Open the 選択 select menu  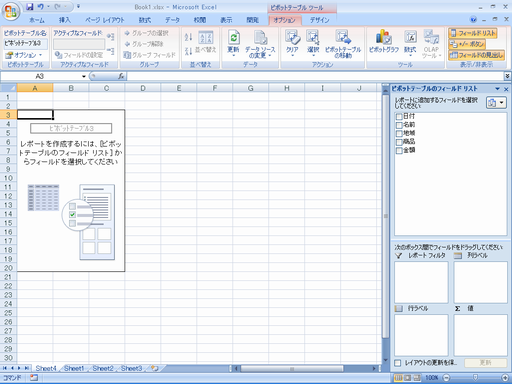click(313, 43)
